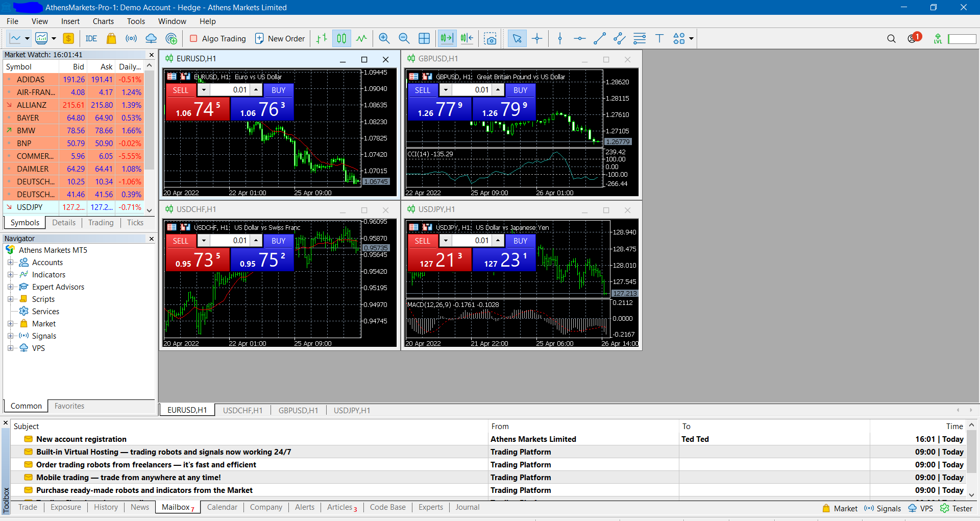Toggle Market Watch dollar icon
The height and width of the screenshot is (521, 980).
pos(68,38)
